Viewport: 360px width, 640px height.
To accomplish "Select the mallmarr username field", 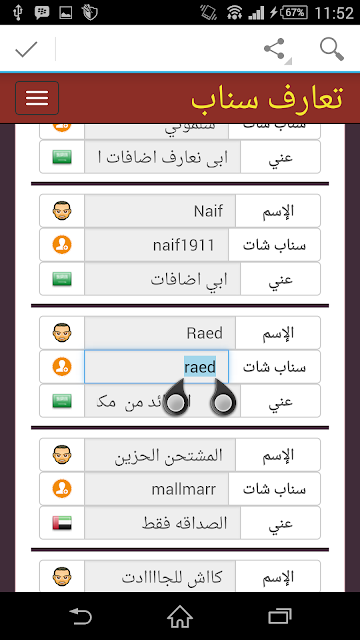I will (156, 489).
